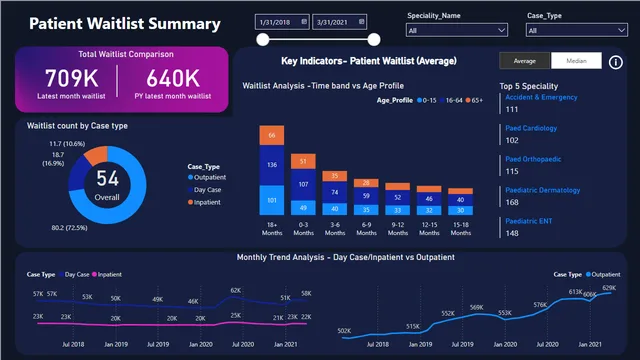This screenshot has width=640, height=360.
Task: Click the orange Inpatient donut slice
Action: (97, 155)
